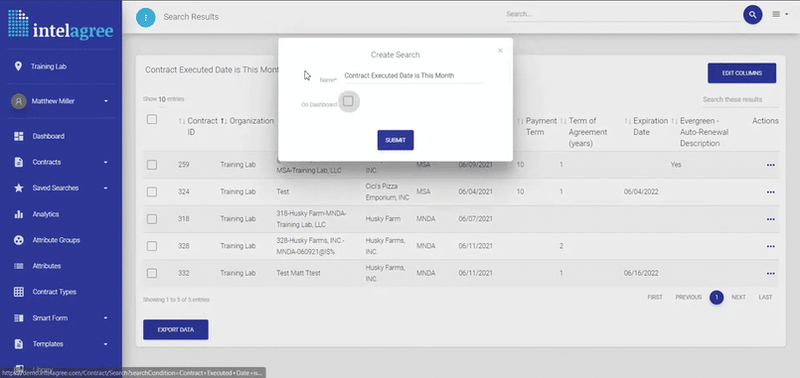Click the Analytics bar chart icon

19,214
